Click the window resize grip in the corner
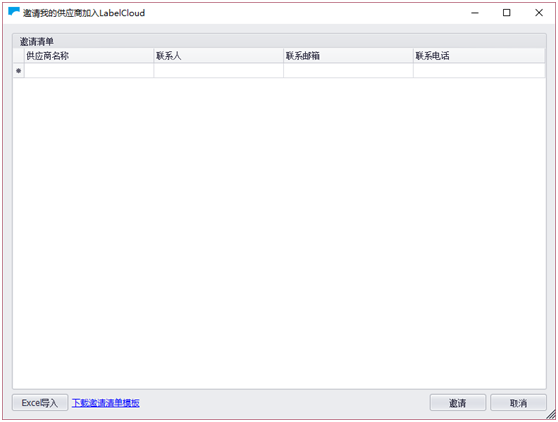The image size is (558, 422). coord(551,414)
